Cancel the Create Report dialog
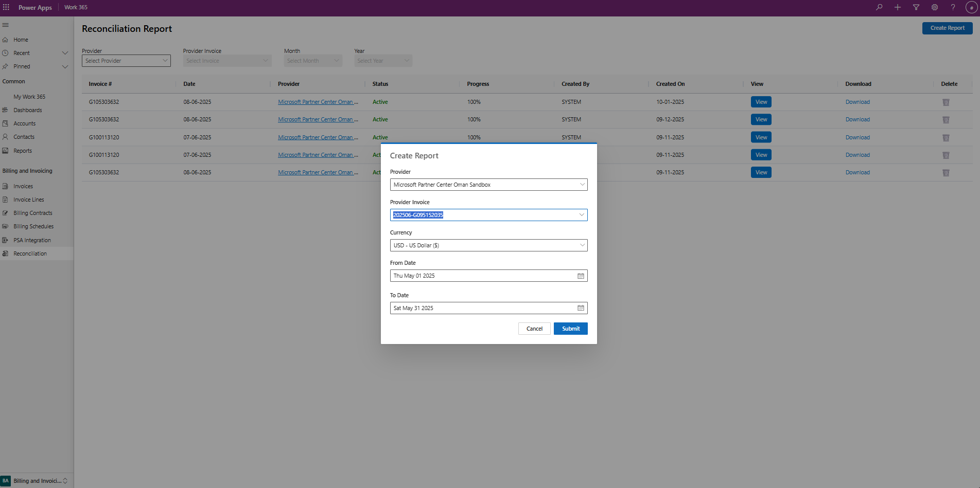This screenshot has height=488, width=980. click(x=534, y=329)
